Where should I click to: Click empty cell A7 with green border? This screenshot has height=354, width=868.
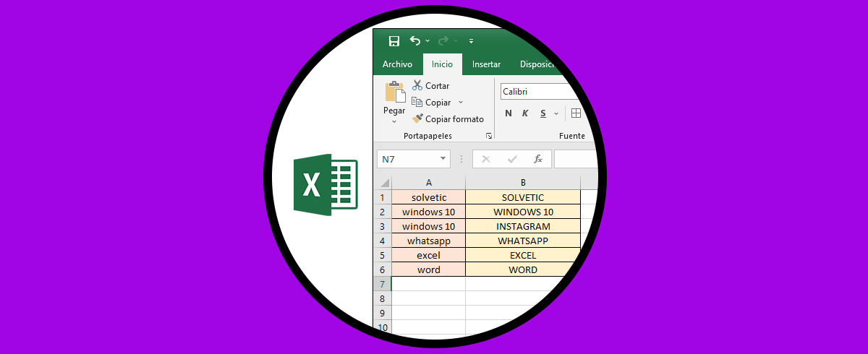tap(429, 284)
